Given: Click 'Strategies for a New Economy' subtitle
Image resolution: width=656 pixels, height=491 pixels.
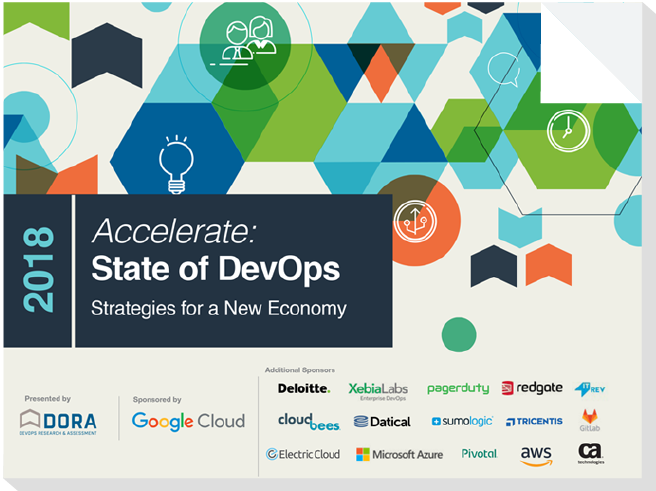Looking at the screenshot, I should click(x=219, y=309).
